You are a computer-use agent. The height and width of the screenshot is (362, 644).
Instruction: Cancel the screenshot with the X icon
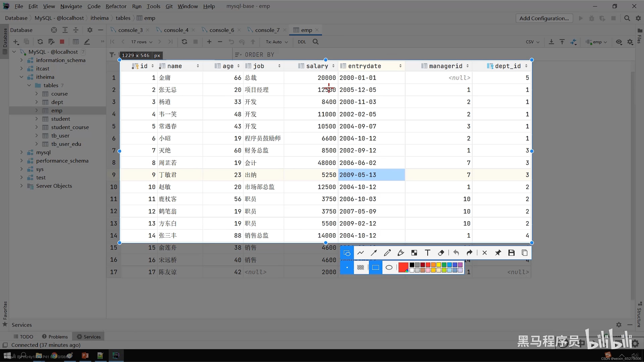[484, 253]
